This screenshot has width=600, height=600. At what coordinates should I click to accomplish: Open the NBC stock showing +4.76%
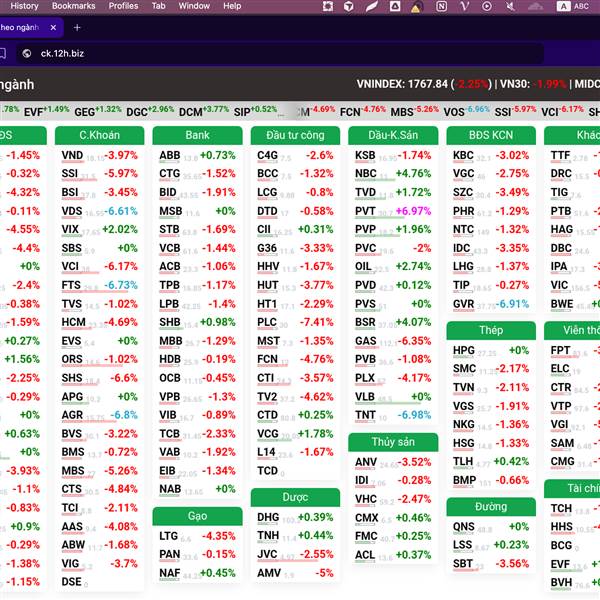pyautogui.click(x=393, y=174)
